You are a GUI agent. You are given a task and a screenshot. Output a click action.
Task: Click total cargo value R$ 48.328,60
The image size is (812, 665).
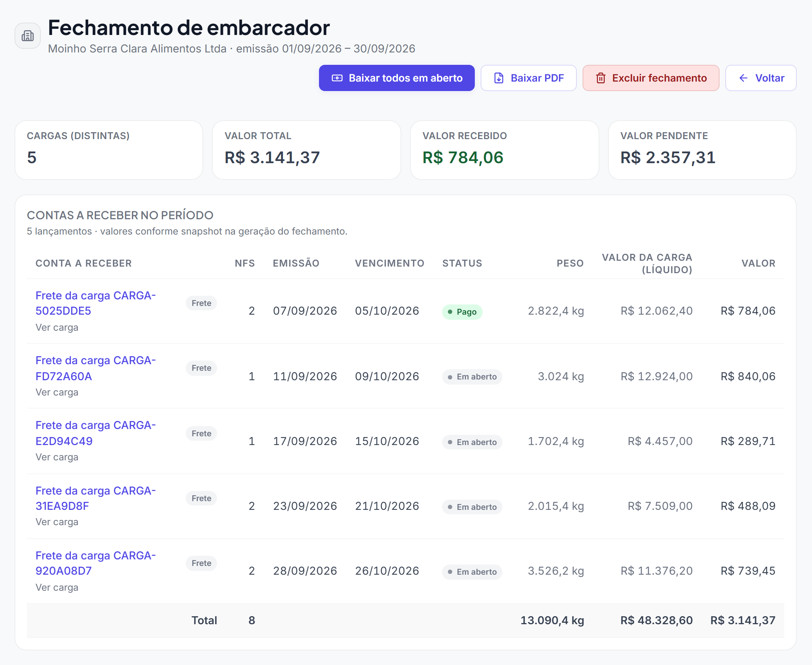[657, 621]
